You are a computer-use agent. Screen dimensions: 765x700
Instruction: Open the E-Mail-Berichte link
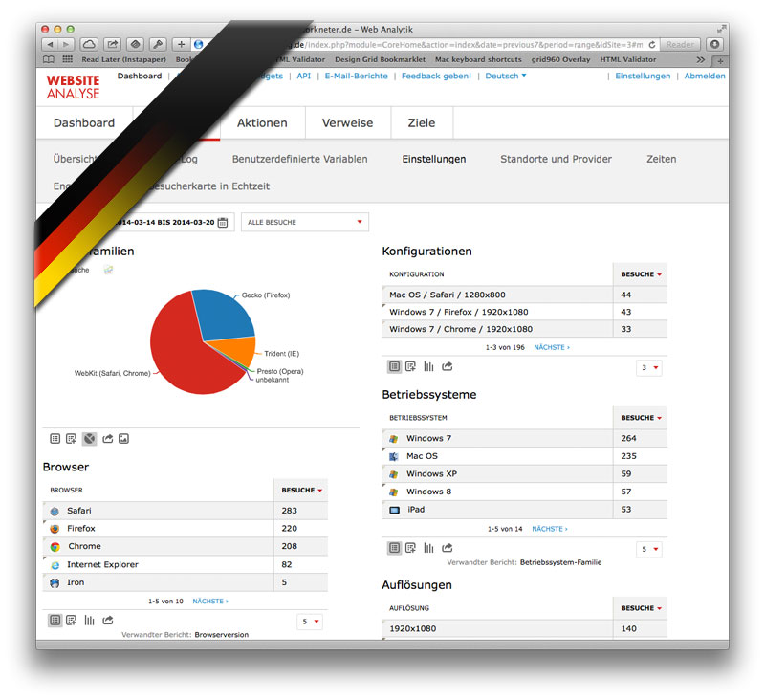coord(356,76)
